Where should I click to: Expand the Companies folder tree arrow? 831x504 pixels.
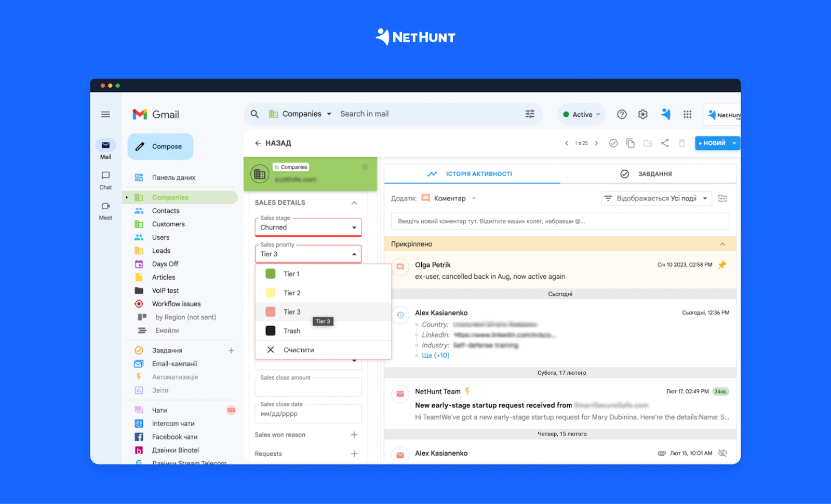click(x=127, y=197)
